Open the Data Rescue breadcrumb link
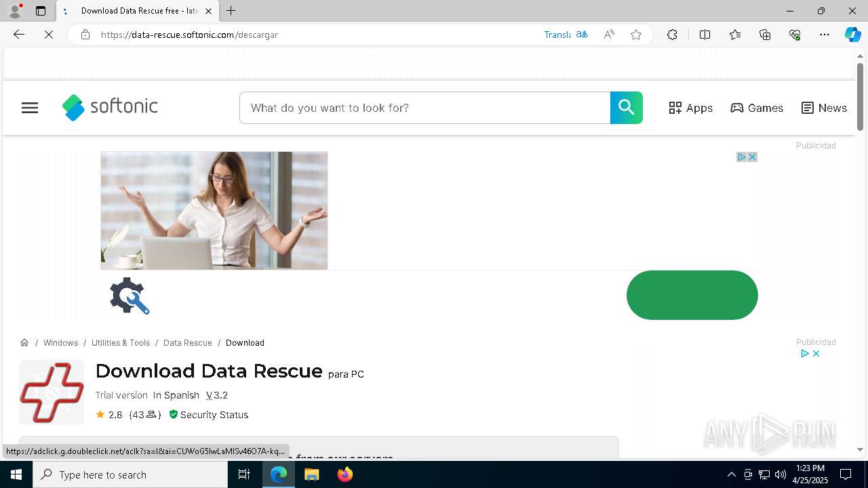 (188, 342)
